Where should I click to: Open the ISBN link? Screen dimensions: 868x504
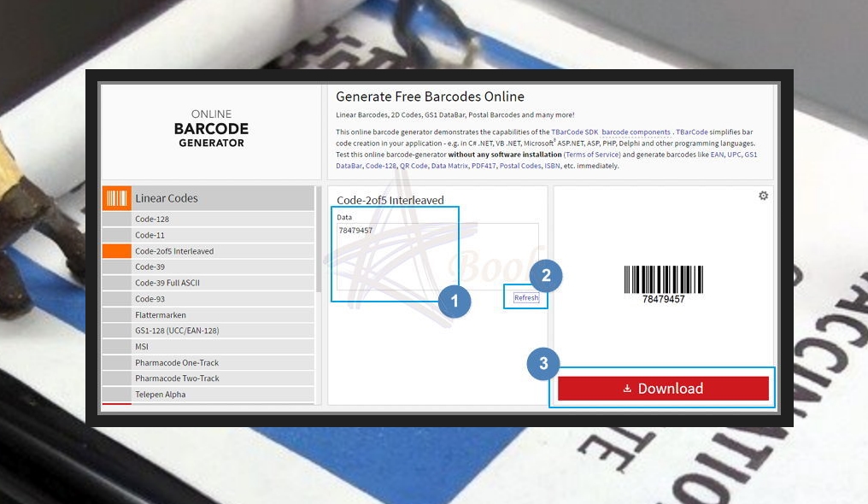(552, 166)
